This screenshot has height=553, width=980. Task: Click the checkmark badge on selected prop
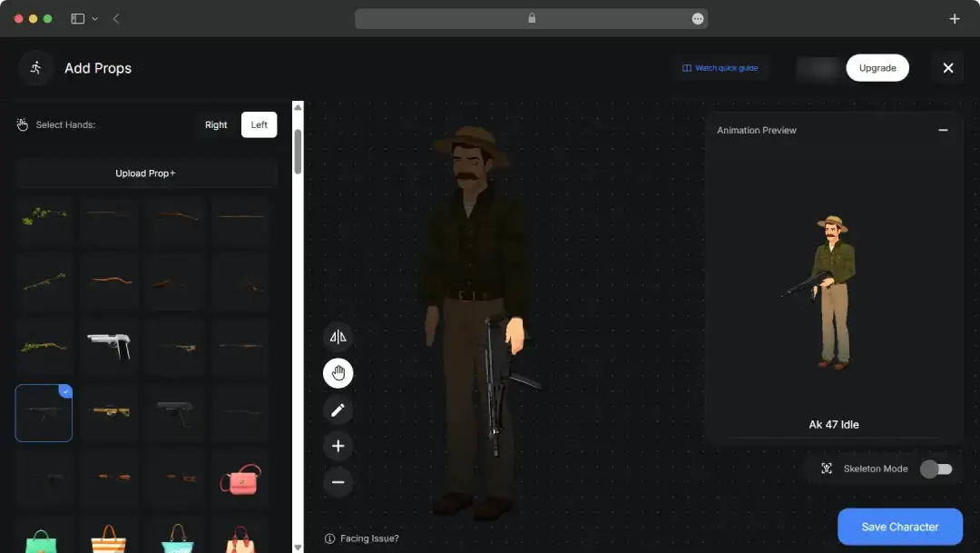coord(65,391)
